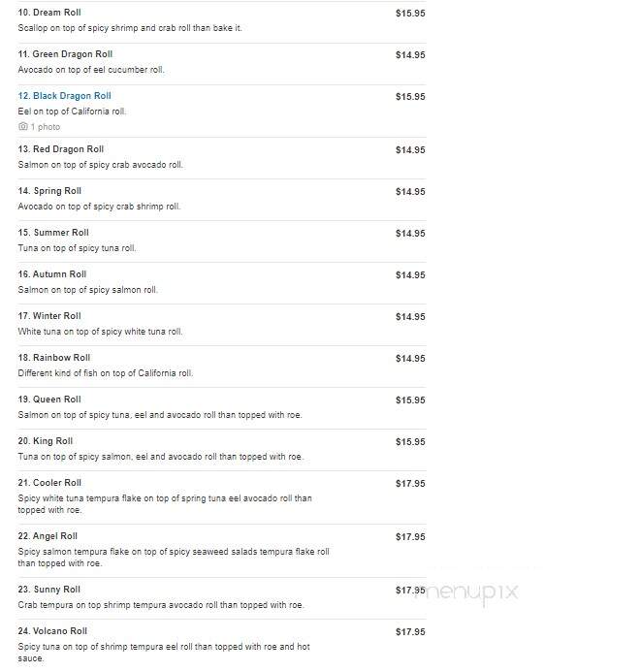
Task: Click the Spring Roll item title
Action: pyautogui.click(x=49, y=191)
